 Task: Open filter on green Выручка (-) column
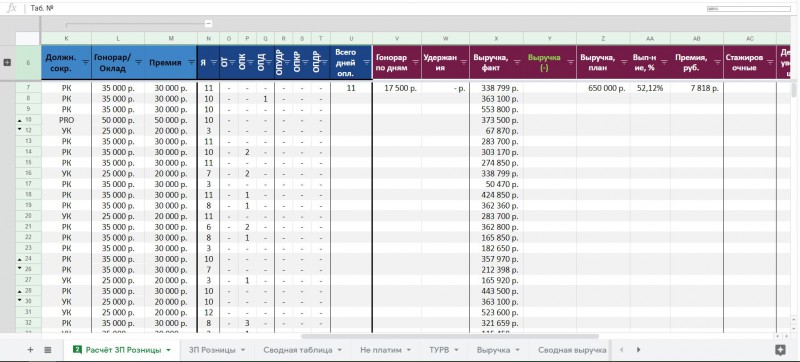point(570,62)
